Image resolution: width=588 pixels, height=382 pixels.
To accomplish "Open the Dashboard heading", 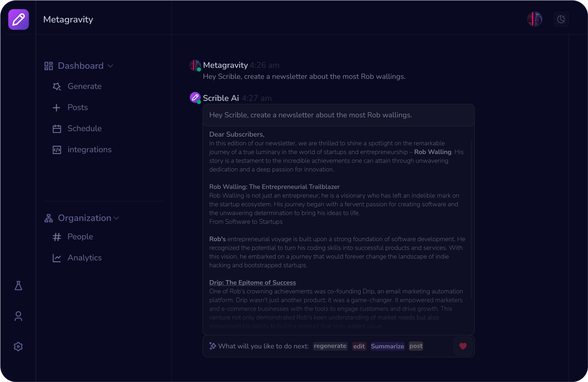I will (81, 66).
